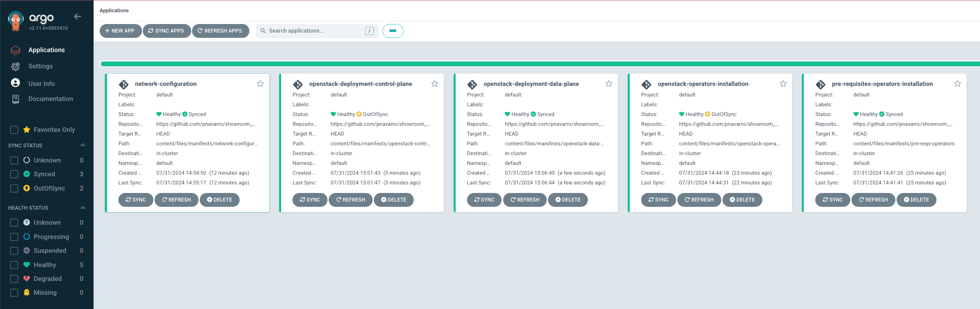Check the Healthy health status filter
The image size is (980, 309).
click(14, 265)
